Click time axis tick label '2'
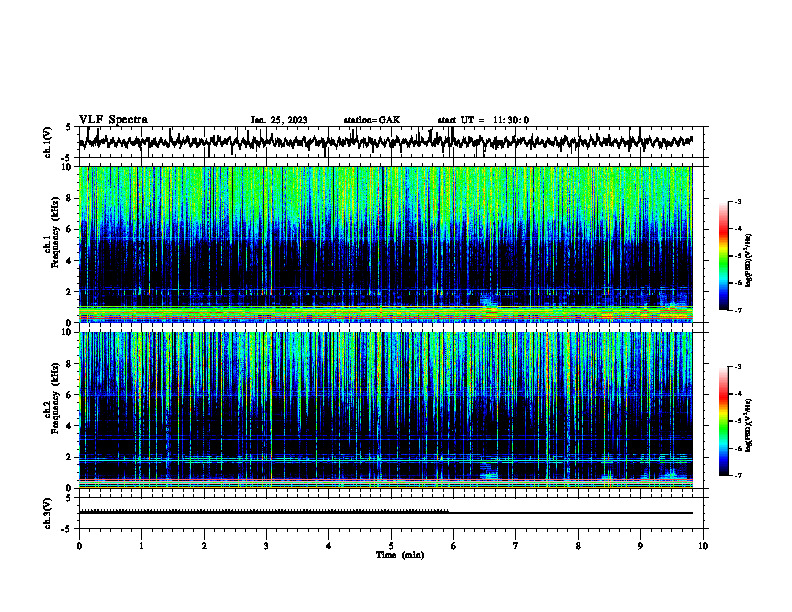This screenshot has height=612, width=792. click(204, 546)
